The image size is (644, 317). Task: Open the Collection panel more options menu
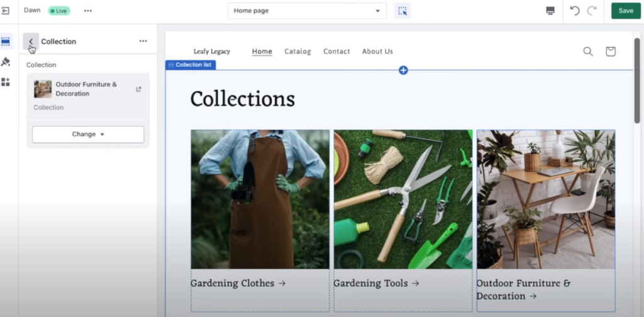143,42
